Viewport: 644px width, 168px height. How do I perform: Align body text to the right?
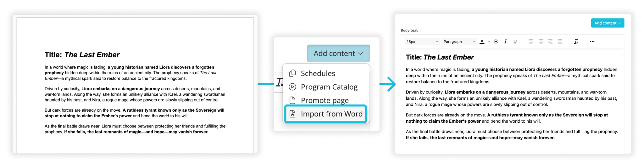click(x=550, y=42)
